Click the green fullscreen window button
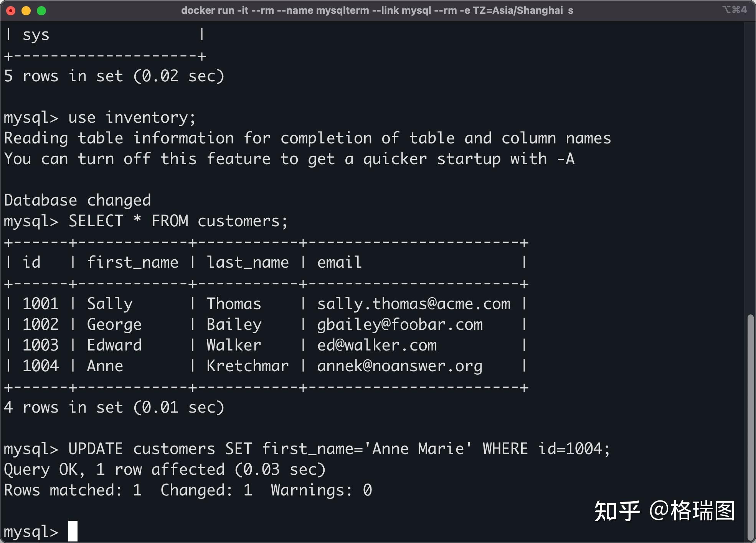The width and height of the screenshot is (756, 543). 41,11
